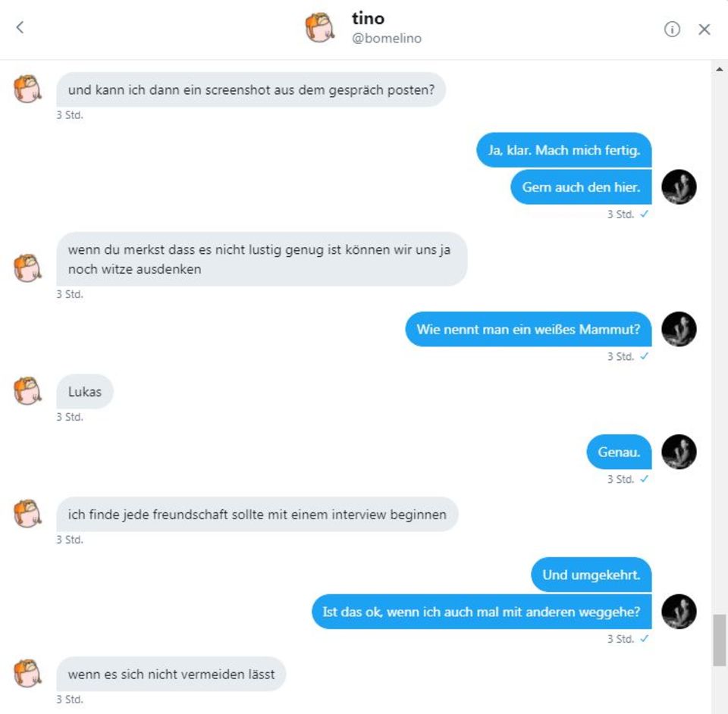Click the 'Und umgekehrt.' message bubble

point(591,575)
